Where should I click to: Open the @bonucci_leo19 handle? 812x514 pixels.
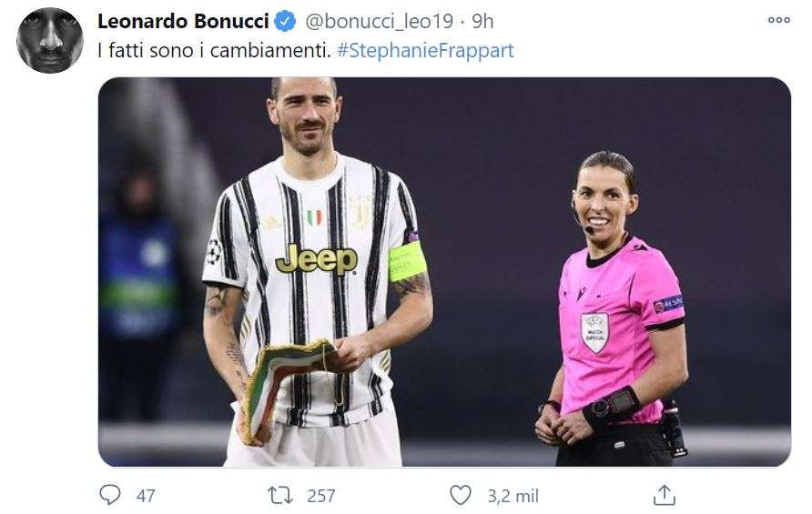point(380,21)
